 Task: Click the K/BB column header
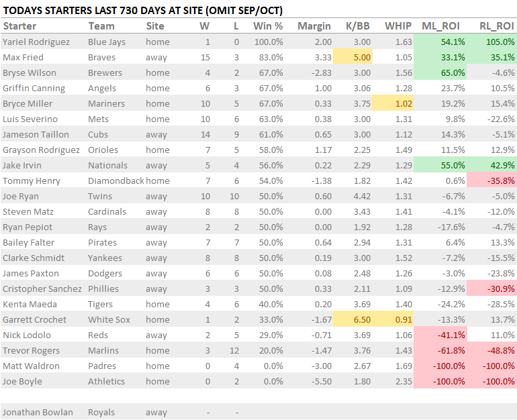click(356, 26)
